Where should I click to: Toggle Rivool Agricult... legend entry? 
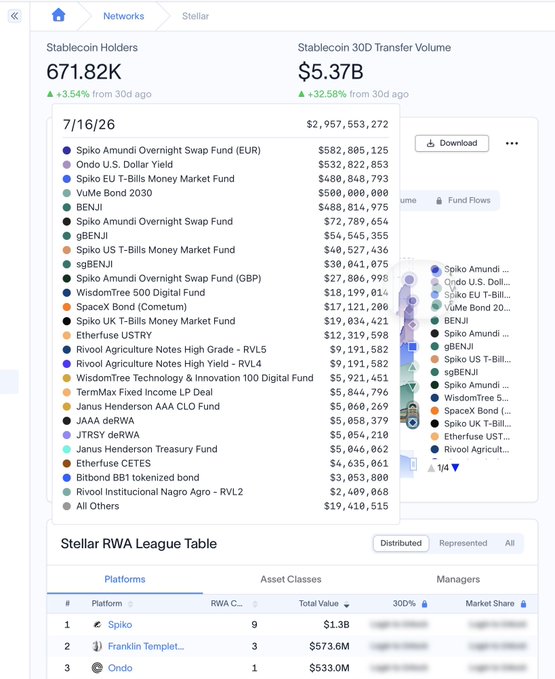coord(470,449)
